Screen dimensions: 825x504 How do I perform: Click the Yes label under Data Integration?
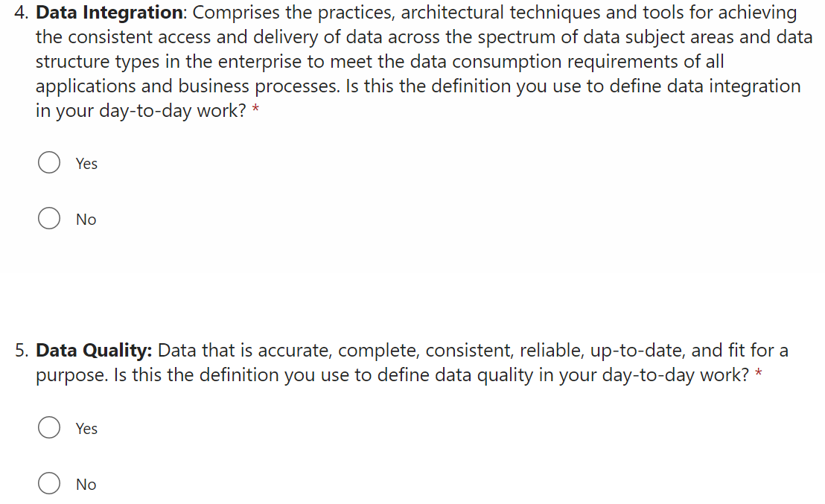click(x=86, y=164)
